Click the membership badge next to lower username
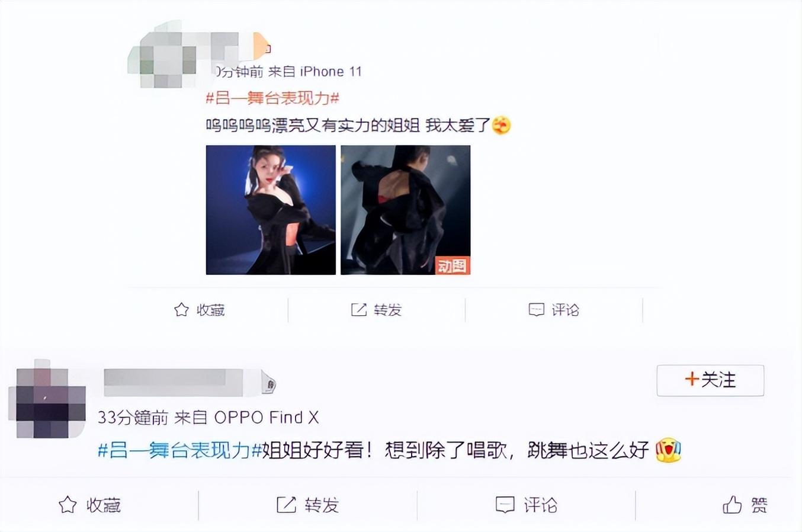Image resolution: width=802 pixels, height=532 pixels. click(268, 384)
